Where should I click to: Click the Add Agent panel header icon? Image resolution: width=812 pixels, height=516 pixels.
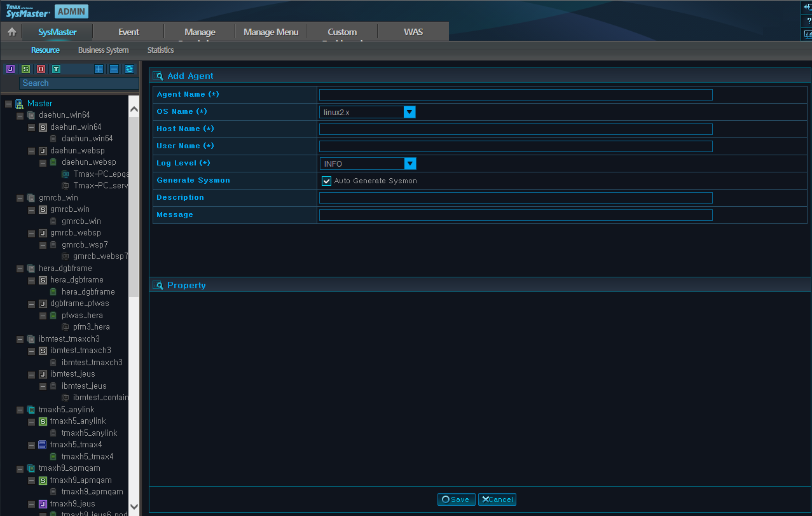click(x=158, y=76)
